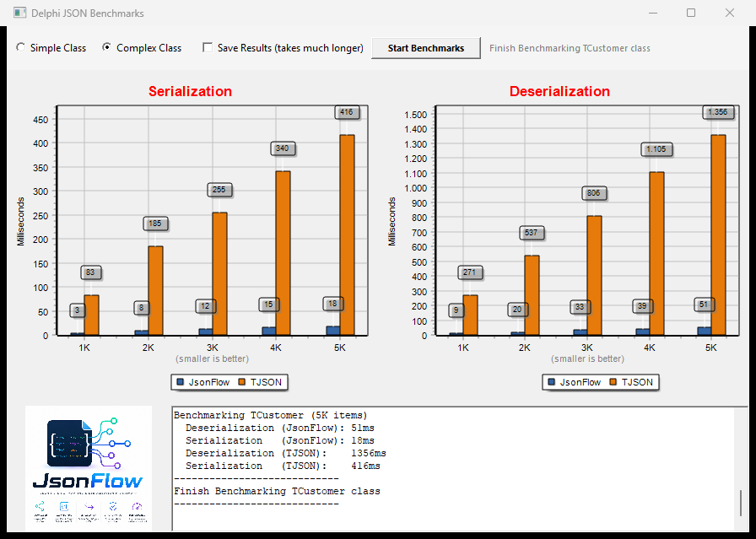This screenshot has width=756, height=539.
Task: Click the 'Deserialization (JsonFlow): 51ms' log line
Action: [280, 428]
